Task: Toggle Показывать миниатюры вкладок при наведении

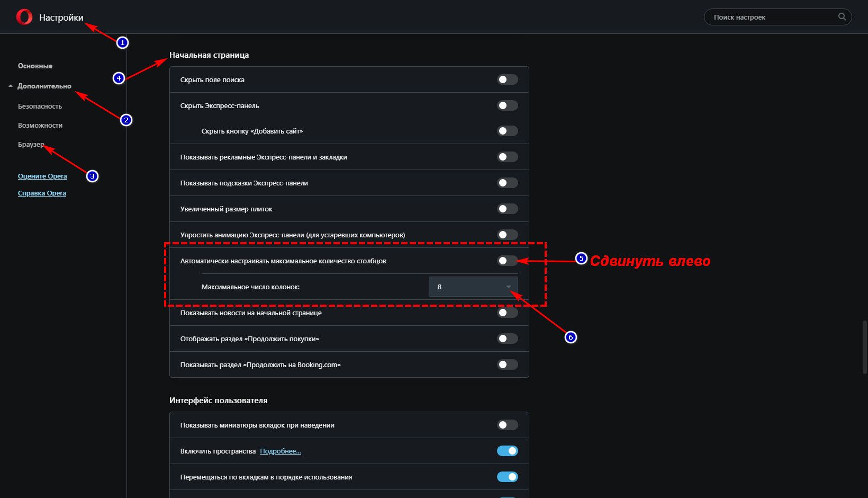Action: [x=508, y=425]
